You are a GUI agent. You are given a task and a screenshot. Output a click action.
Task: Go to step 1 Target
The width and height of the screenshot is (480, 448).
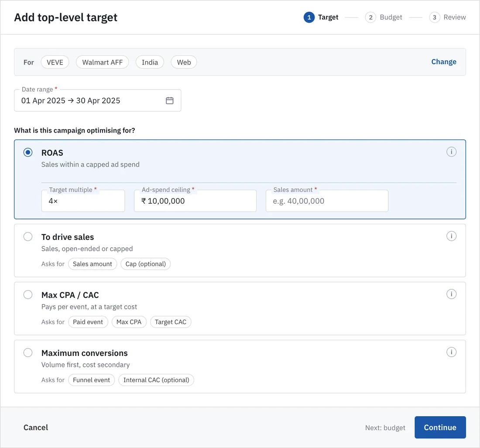point(321,17)
